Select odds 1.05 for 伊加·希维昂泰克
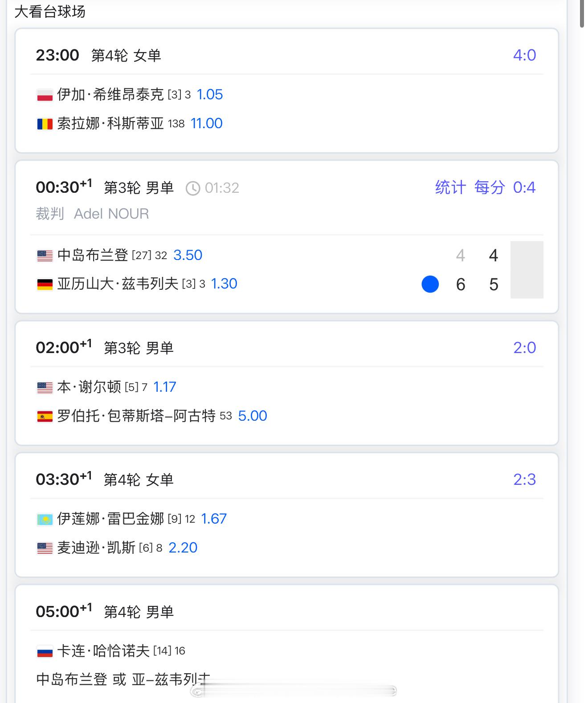Viewport: 588px width, 703px height. click(209, 94)
